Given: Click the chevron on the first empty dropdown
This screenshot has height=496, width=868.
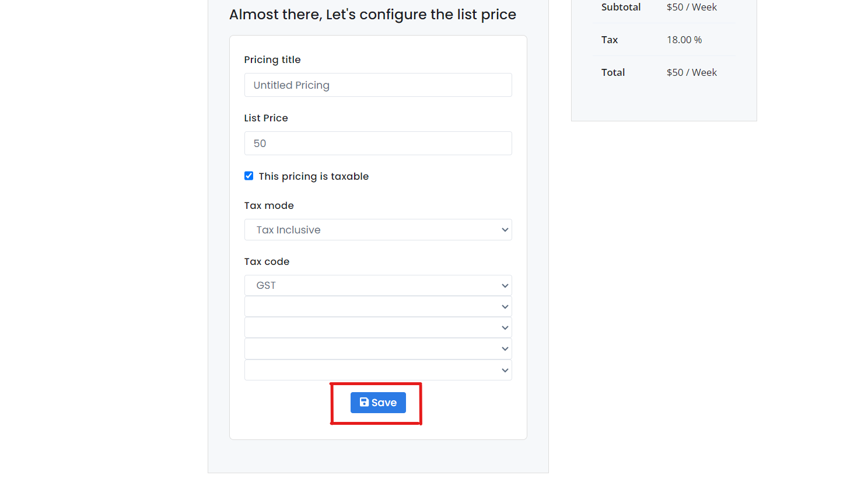Looking at the screenshot, I should point(505,306).
